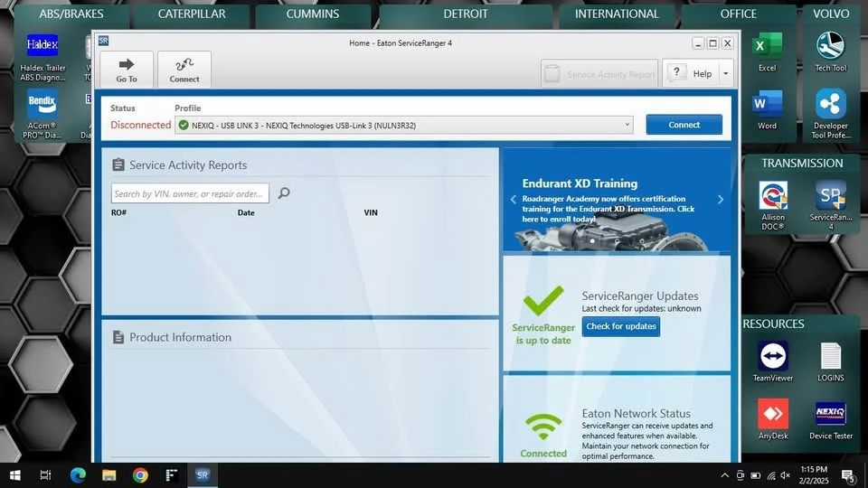Image resolution: width=868 pixels, height=488 pixels.
Task: Open NEXIQ Device Tester icon
Action: 830,420
